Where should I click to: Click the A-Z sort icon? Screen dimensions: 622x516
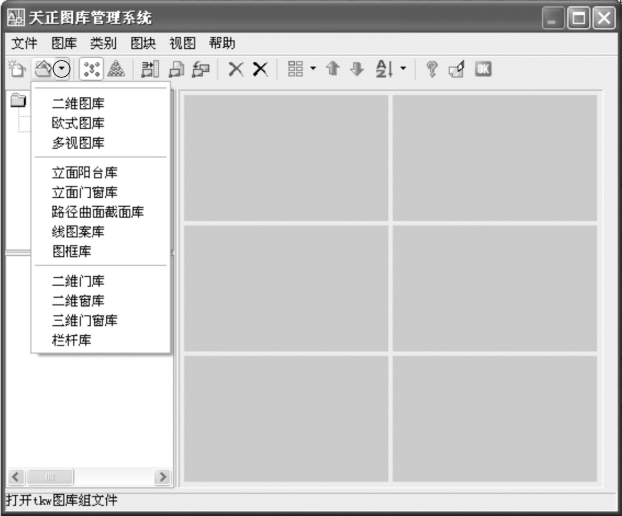[x=384, y=69]
